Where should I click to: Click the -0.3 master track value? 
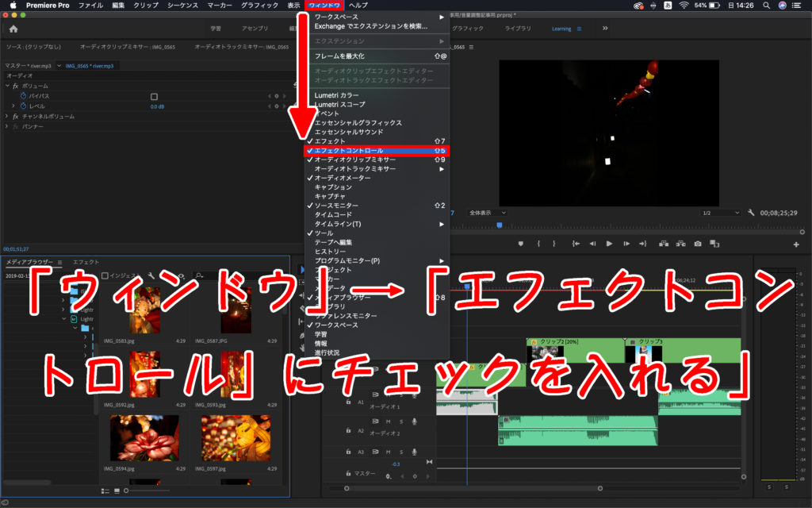pos(396,464)
